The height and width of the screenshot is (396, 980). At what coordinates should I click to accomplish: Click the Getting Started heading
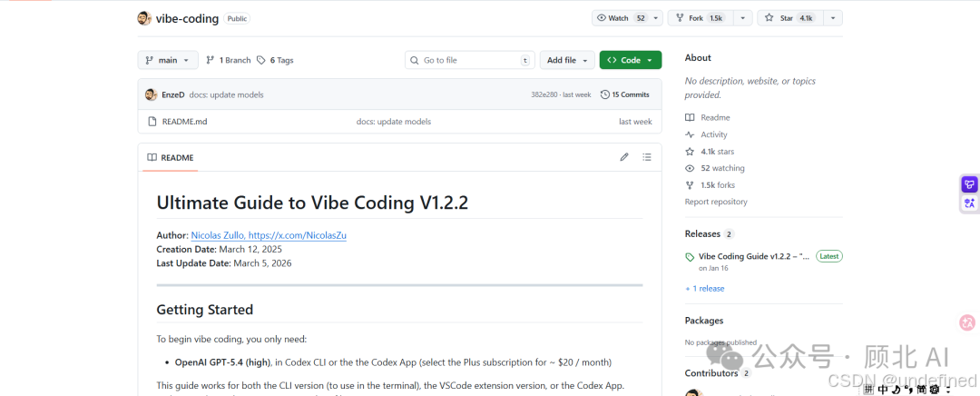pos(205,309)
